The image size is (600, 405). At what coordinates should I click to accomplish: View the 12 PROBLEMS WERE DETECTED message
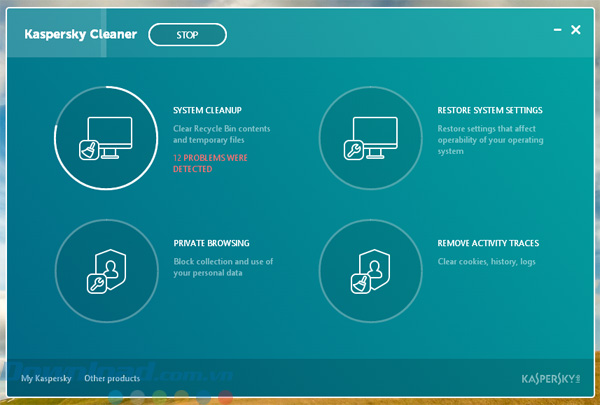(210, 163)
